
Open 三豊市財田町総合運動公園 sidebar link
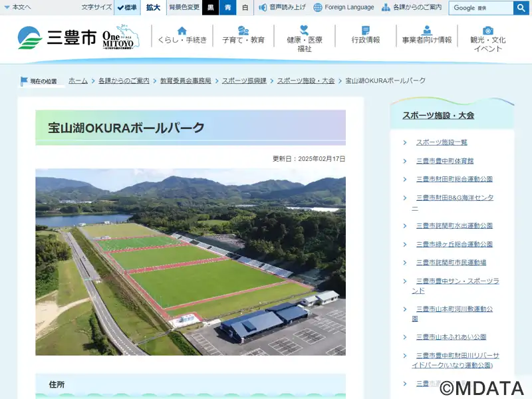pyautogui.click(x=454, y=179)
